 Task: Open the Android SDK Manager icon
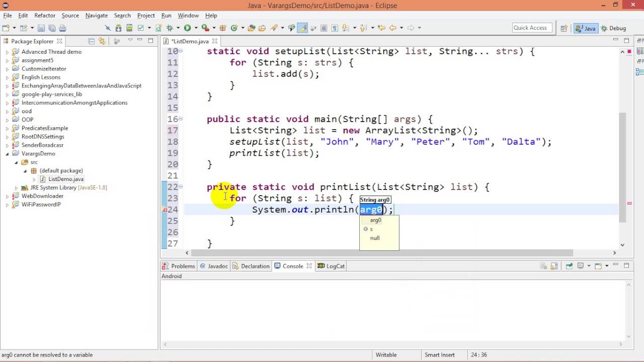118,28
